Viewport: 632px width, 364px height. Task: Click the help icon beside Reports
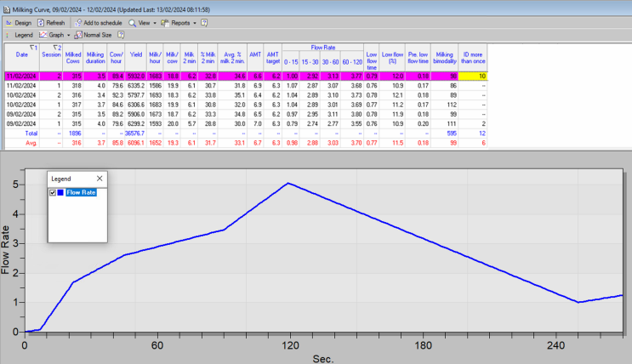[x=205, y=23]
